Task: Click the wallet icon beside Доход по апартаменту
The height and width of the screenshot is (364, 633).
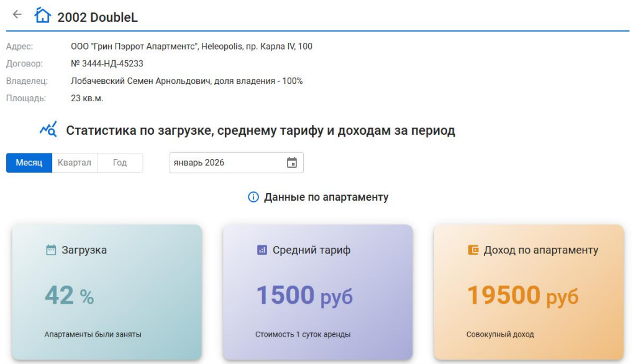Action: pos(473,250)
